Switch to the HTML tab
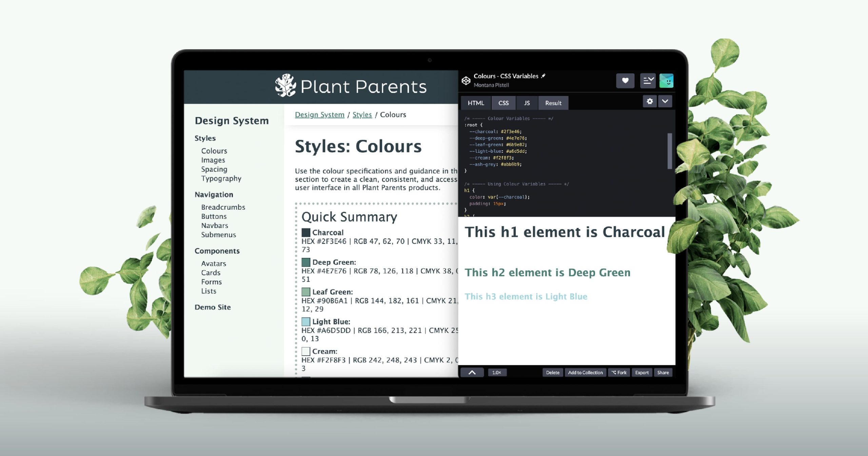The height and width of the screenshot is (456, 868). pyautogui.click(x=476, y=103)
